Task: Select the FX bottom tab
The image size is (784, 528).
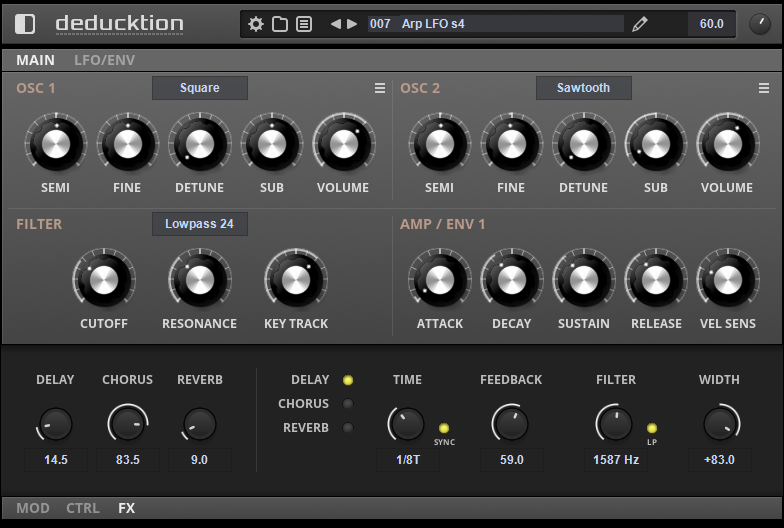Action: coord(126,508)
